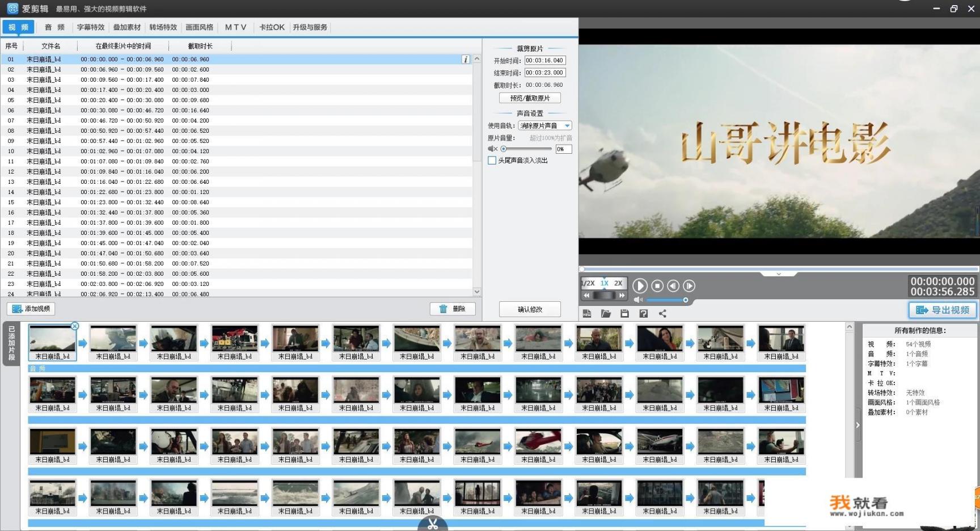This screenshot has width=980, height=531.
Task: Click the rewind double-arrow icon
Action: pos(586,296)
